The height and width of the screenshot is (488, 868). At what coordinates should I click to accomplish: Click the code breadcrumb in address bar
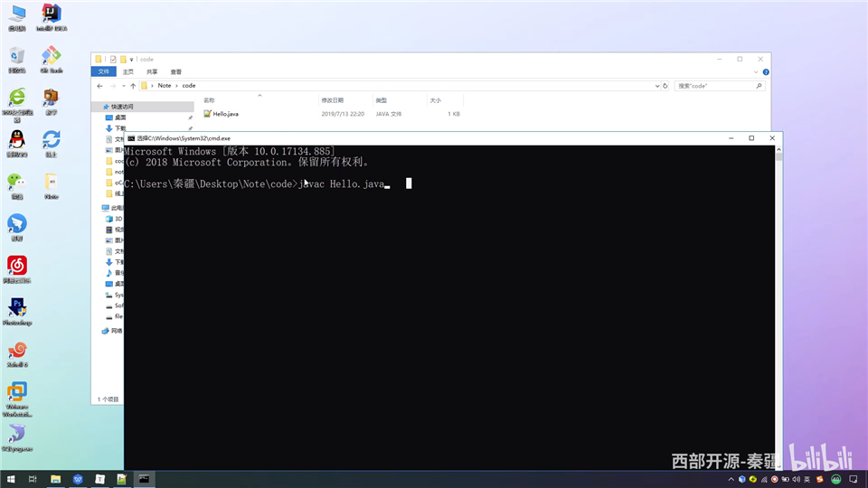(189, 86)
